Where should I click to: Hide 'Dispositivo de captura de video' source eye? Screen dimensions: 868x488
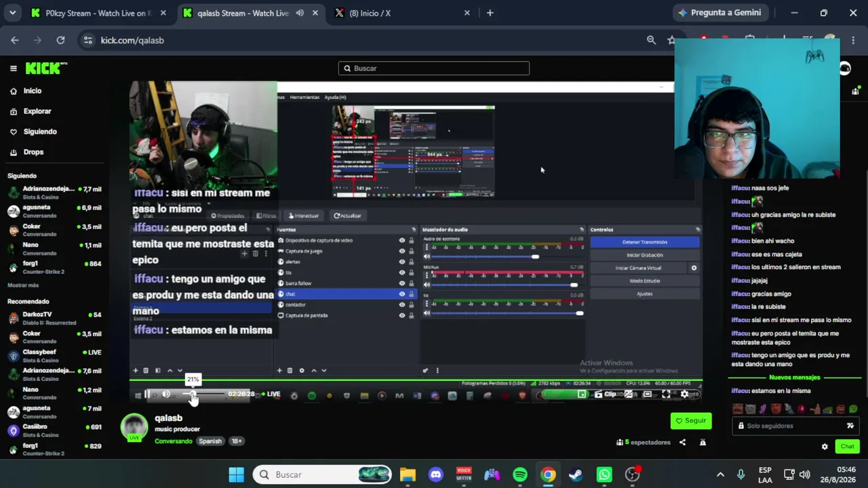[x=402, y=241]
